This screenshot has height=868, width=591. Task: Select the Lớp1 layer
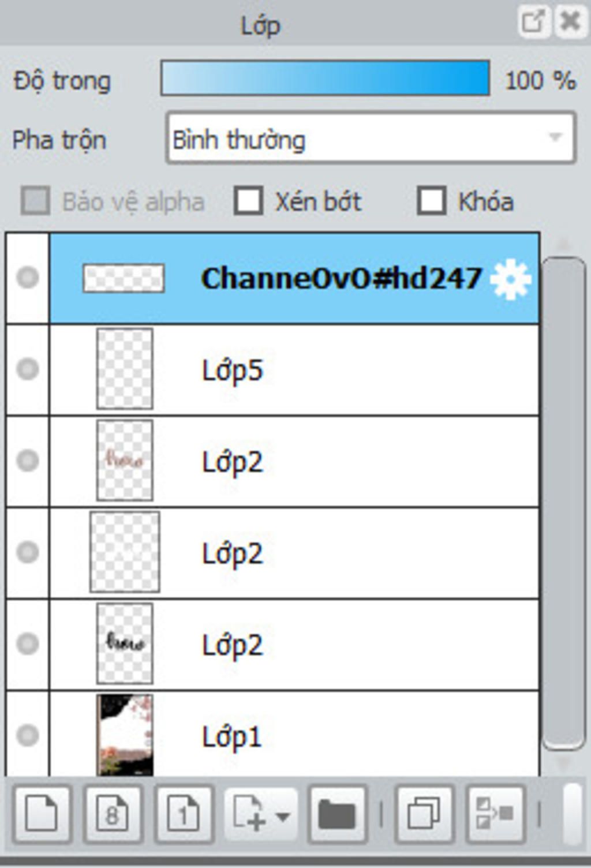click(x=294, y=734)
